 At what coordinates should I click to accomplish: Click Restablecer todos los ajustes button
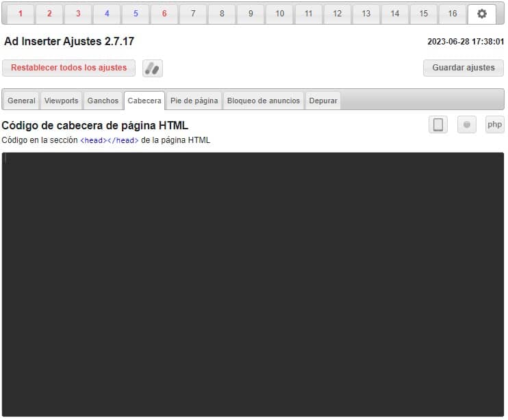pos(68,68)
